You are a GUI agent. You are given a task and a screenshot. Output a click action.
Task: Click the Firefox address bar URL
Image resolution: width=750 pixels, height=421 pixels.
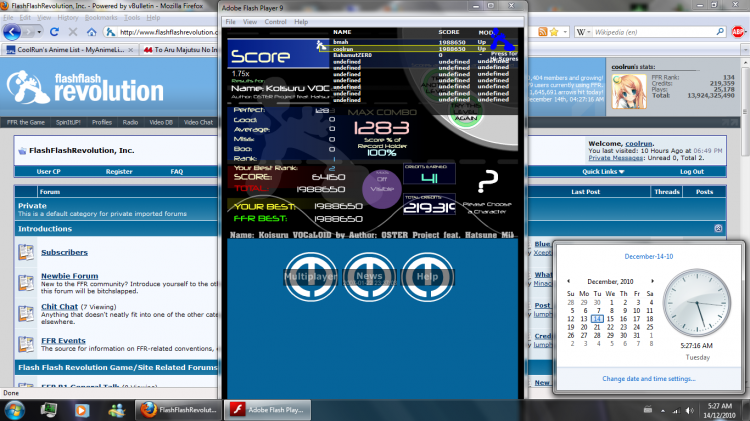tap(168, 32)
